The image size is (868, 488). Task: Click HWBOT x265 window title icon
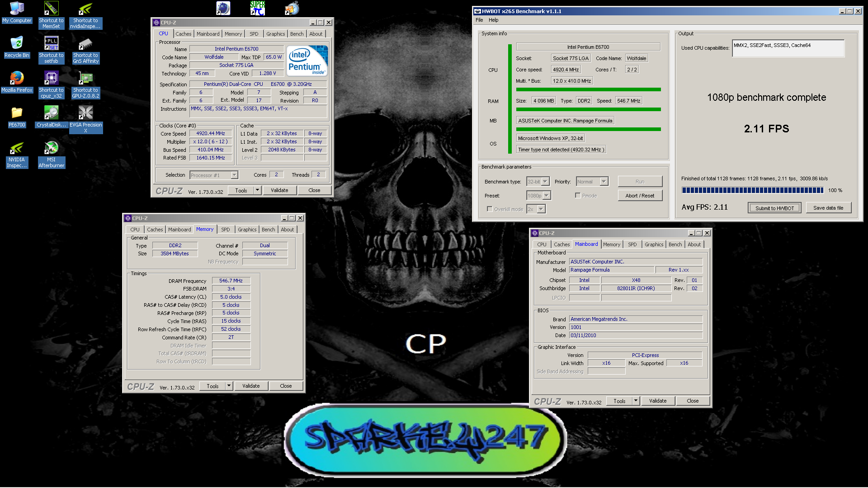(x=477, y=11)
